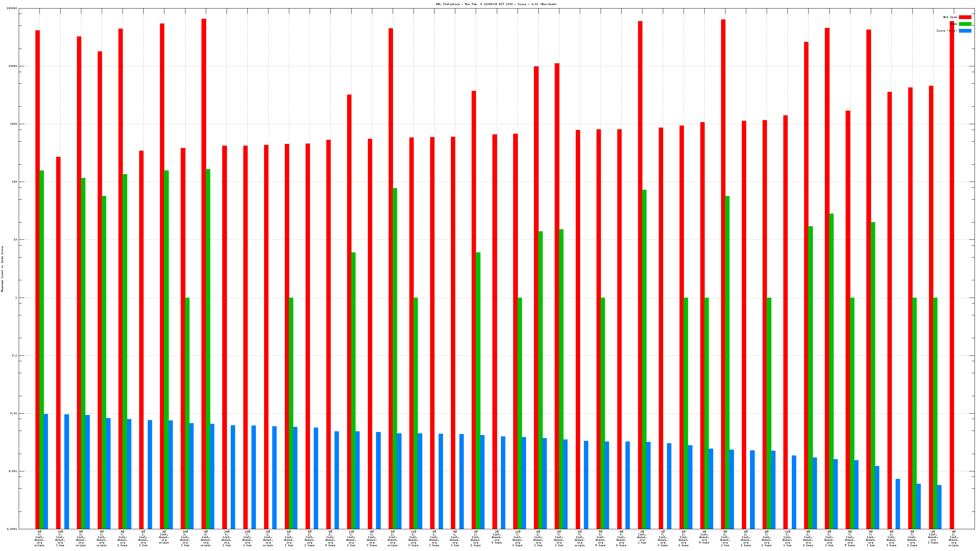Image resolution: width=980 pixels, height=551 pixels.
Task: Click the 100000 y-axis tick label
Action: [12, 9]
